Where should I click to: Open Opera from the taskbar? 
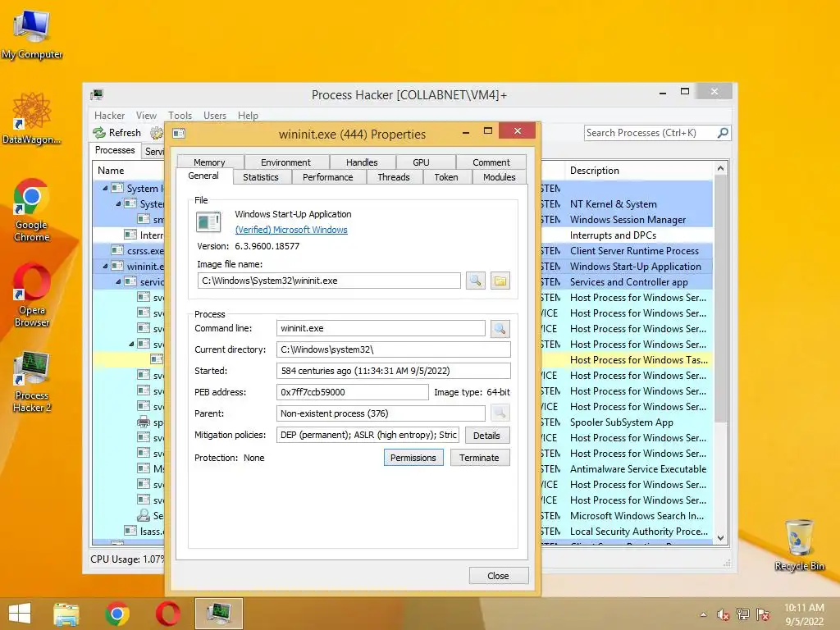click(167, 614)
